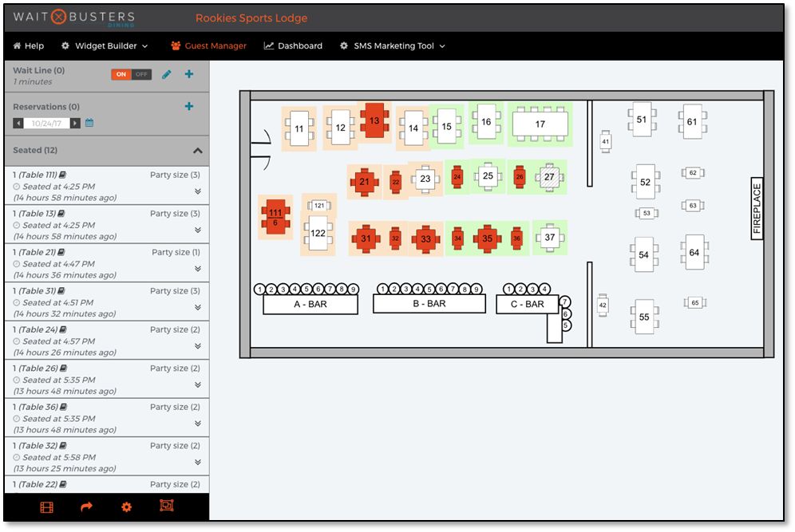Open the SMS Marketing Tool dropdown
Screen dimensions: 795x532
pyautogui.click(x=393, y=45)
